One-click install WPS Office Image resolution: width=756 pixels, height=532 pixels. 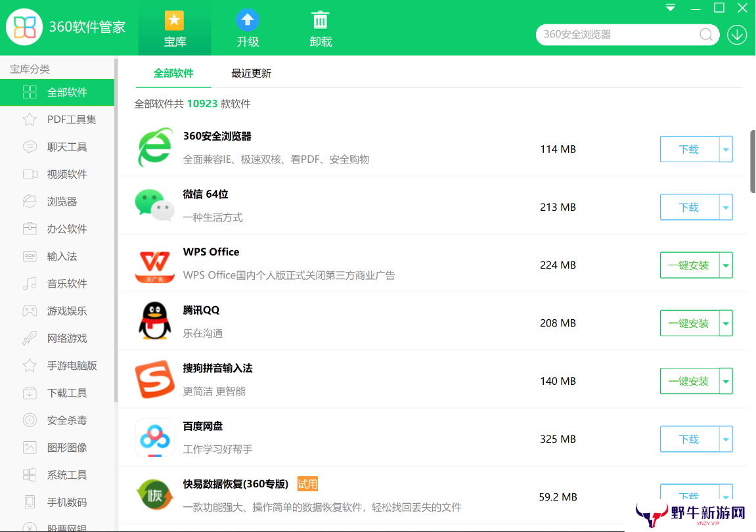(689, 265)
